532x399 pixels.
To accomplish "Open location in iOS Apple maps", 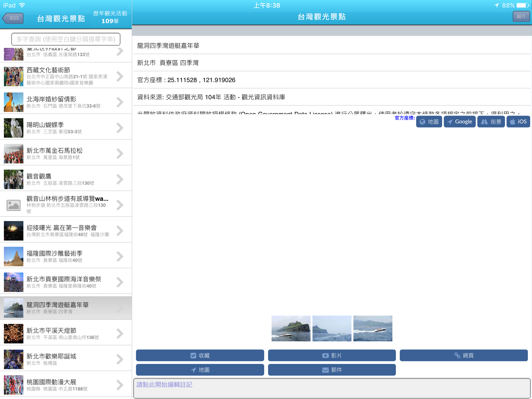I will tap(518, 122).
